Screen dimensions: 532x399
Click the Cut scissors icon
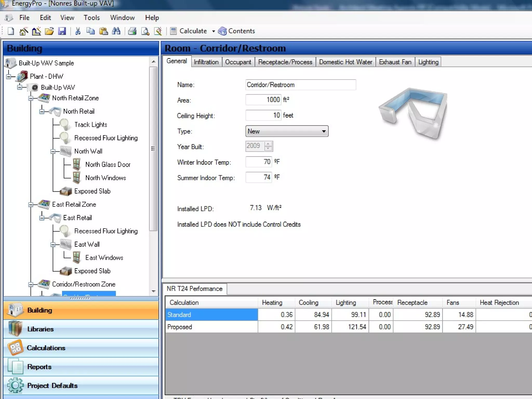click(x=78, y=31)
